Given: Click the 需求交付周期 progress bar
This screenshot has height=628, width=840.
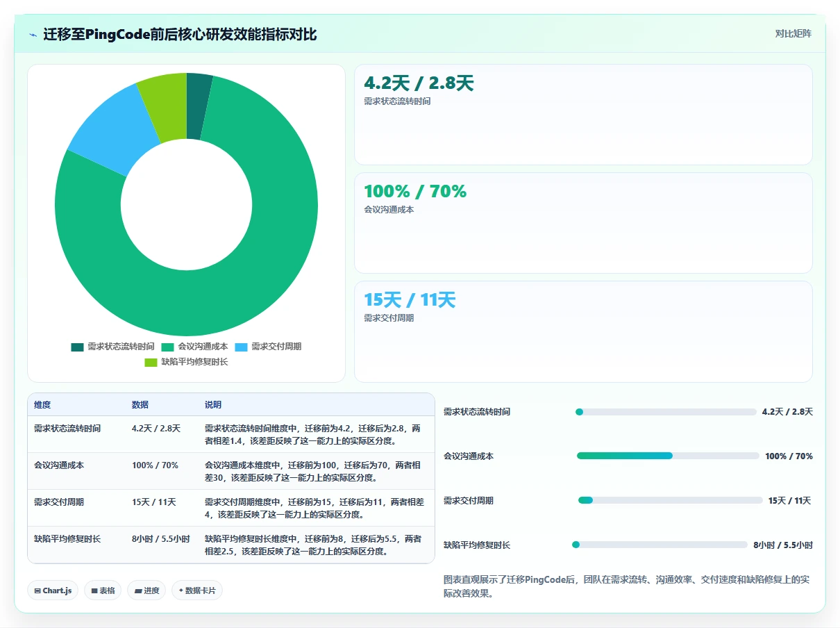Looking at the screenshot, I should (x=671, y=500).
